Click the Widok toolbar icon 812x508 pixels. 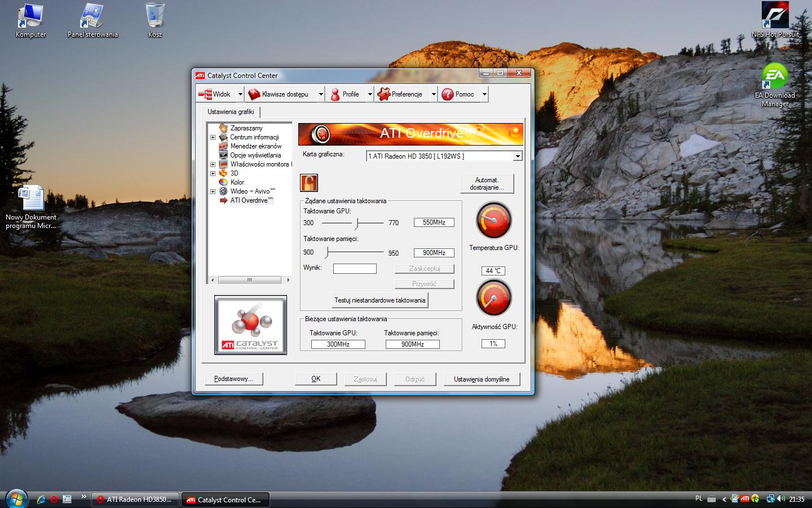tap(205, 94)
